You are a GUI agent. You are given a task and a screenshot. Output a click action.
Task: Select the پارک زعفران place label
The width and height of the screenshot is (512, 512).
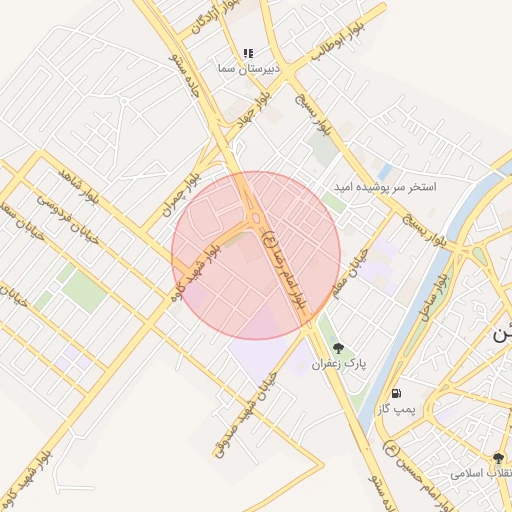click(339, 363)
